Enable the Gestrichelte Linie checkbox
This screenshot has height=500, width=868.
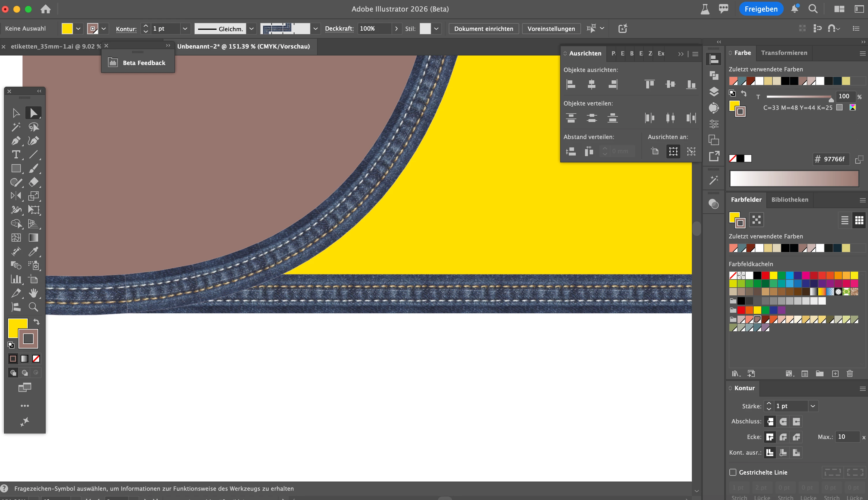733,472
